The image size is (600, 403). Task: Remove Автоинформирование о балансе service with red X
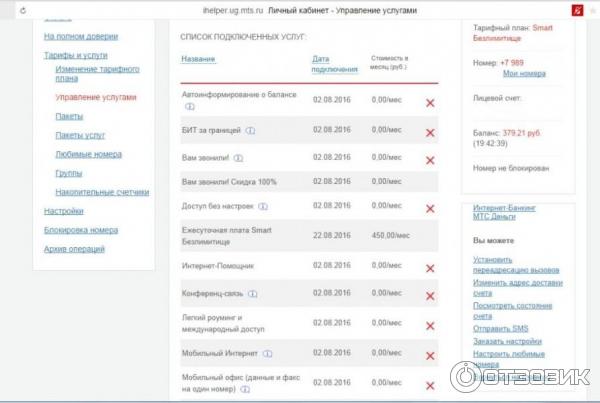pos(430,103)
